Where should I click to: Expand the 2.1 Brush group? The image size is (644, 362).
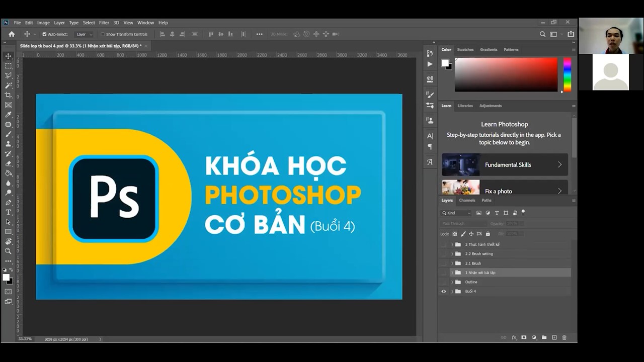point(452,263)
